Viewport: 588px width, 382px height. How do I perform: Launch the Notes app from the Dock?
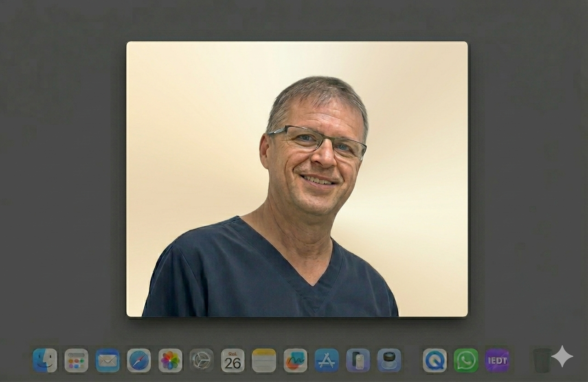coord(264,360)
